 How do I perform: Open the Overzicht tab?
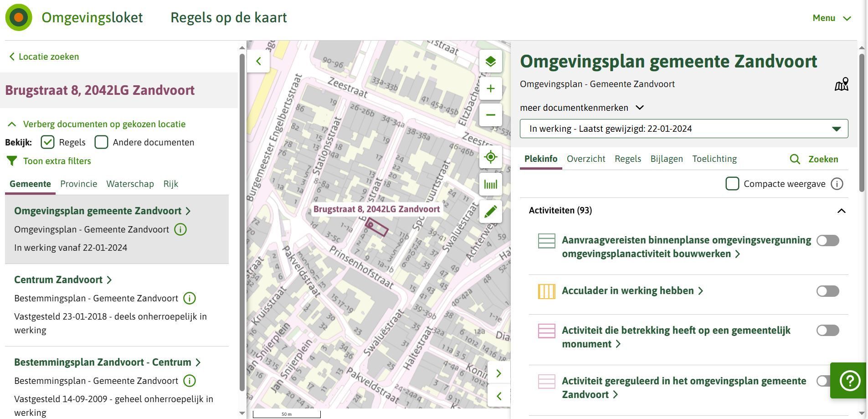(x=586, y=159)
